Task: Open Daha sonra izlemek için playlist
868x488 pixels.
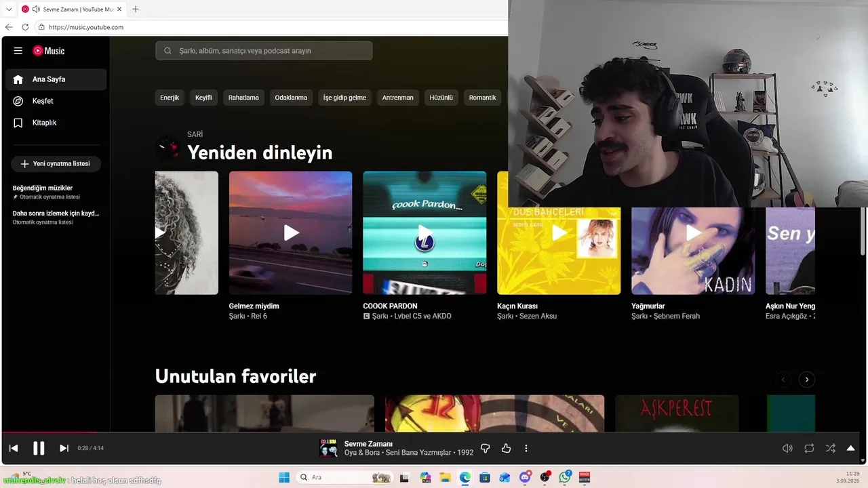Action: (x=56, y=217)
